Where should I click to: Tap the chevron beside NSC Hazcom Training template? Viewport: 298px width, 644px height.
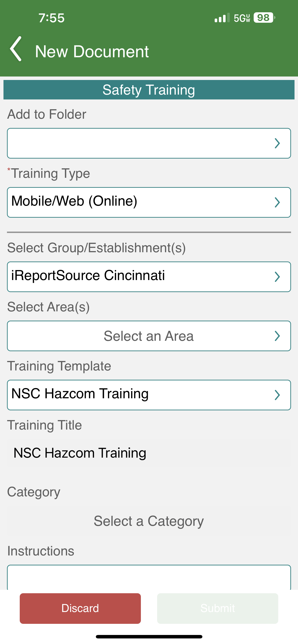[x=277, y=395]
